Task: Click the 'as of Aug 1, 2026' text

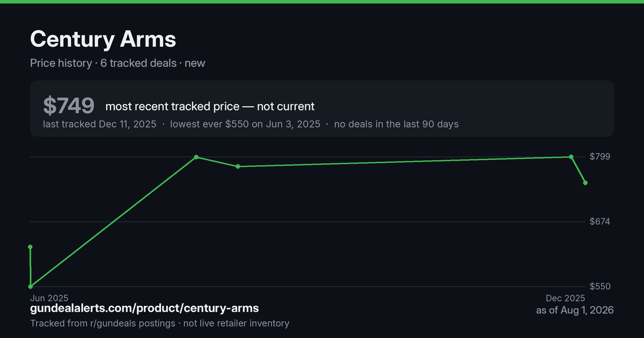Action: [x=575, y=310]
